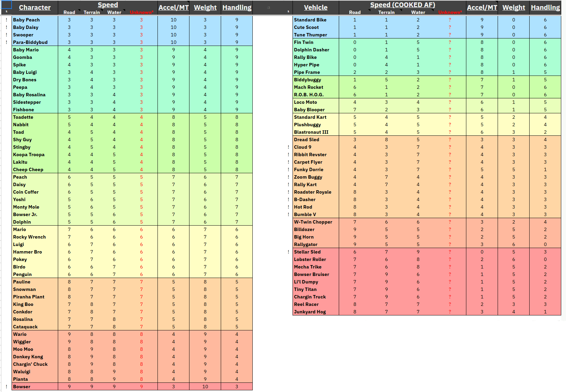Select the character table's Weight header
The height and width of the screenshot is (392, 566).
click(205, 7)
